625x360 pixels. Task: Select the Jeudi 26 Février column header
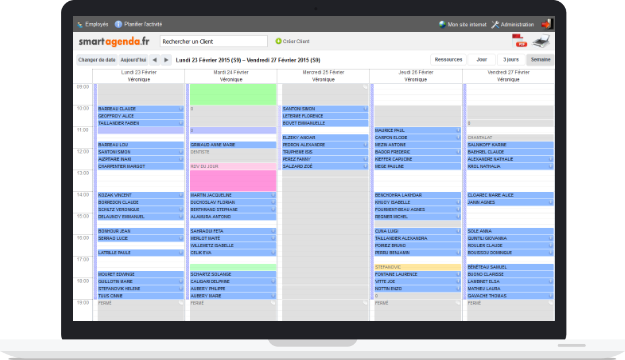click(x=416, y=72)
